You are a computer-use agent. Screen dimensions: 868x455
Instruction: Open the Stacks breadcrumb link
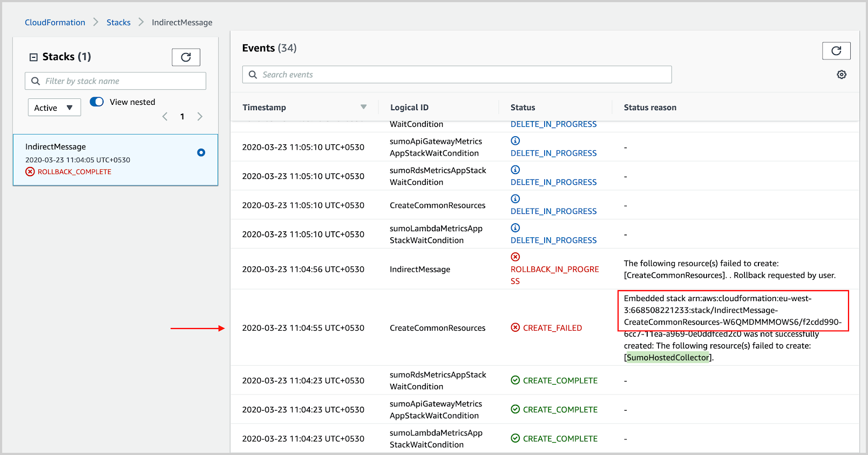[x=118, y=22]
